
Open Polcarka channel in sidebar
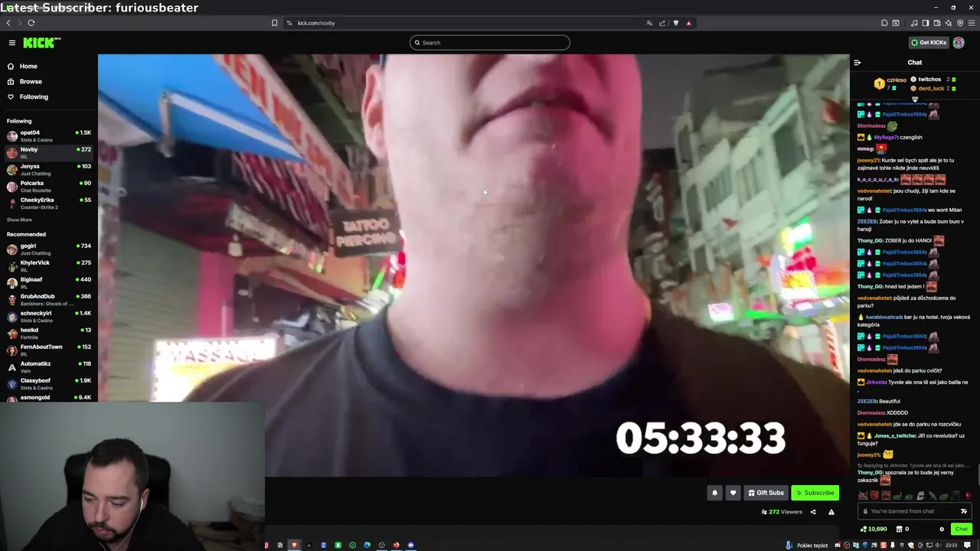point(49,187)
